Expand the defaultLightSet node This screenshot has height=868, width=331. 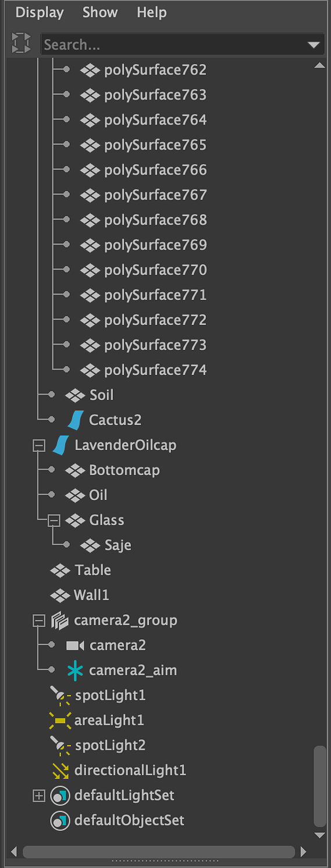(x=39, y=796)
